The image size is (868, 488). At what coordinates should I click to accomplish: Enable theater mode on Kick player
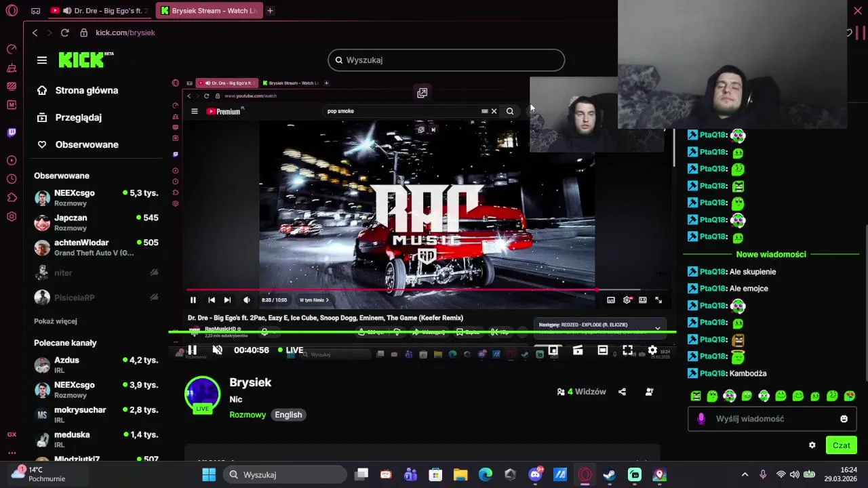pyautogui.click(x=602, y=350)
